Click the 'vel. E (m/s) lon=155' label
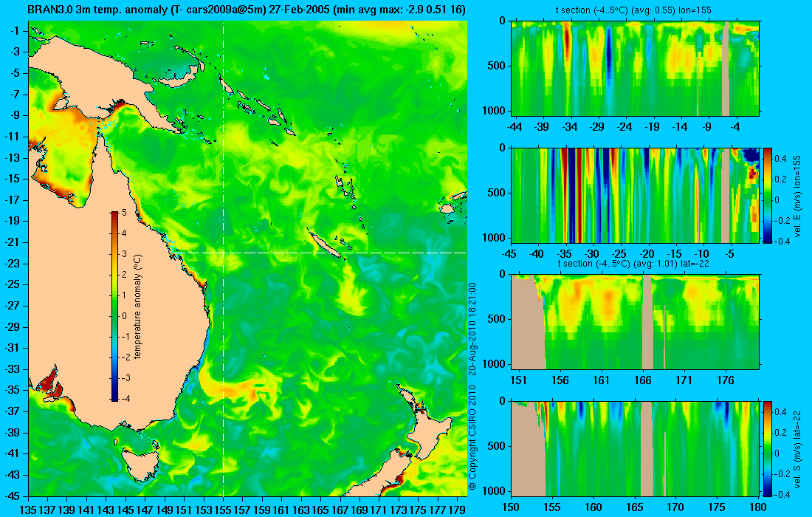This screenshot has height=517, width=812. (x=797, y=195)
